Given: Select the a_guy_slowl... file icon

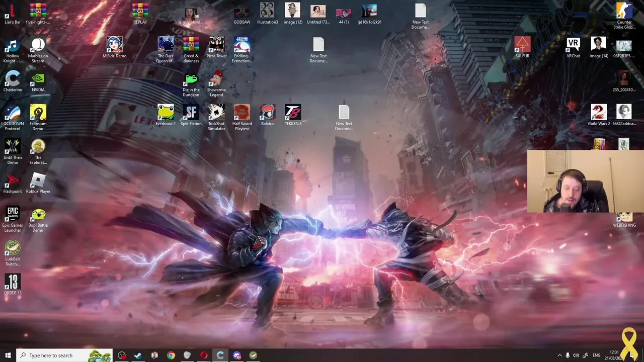Looking at the screenshot, I should tap(191, 14).
